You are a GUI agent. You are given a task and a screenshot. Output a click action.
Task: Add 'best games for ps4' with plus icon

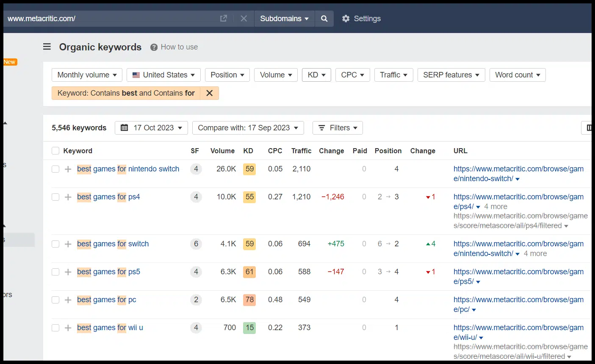coord(68,197)
